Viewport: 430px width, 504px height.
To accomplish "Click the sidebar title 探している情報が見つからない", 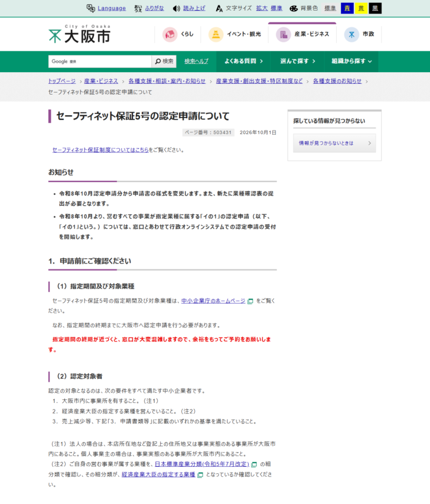I will [329, 121].
